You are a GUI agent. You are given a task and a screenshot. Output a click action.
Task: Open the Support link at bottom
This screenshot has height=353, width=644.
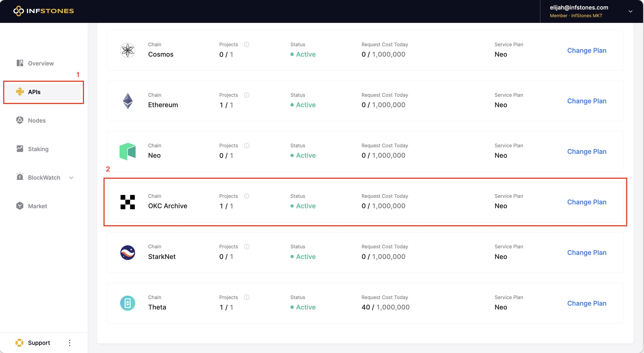point(39,343)
